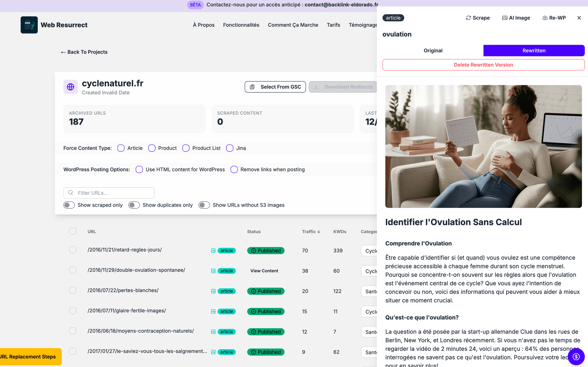Screen dimensions: 588x367
Task: Click the Re-WP cloud upload icon
Action: tap(545, 18)
